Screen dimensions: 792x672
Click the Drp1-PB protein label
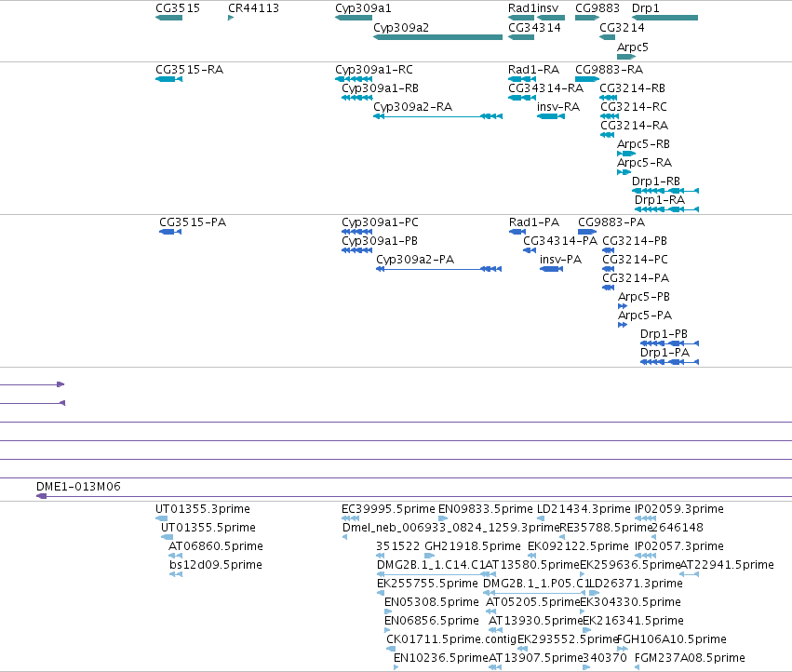(664, 333)
